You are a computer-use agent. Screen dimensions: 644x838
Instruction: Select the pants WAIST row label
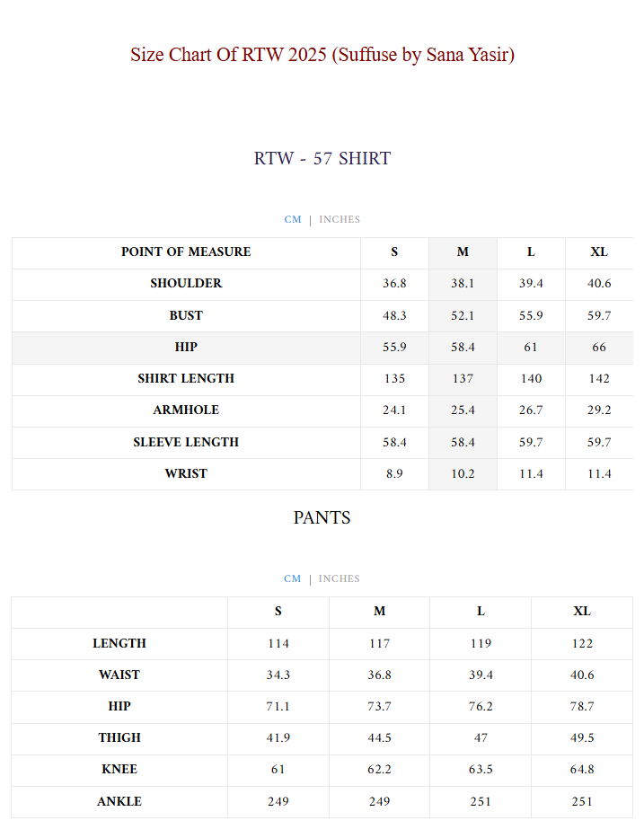click(119, 675)
